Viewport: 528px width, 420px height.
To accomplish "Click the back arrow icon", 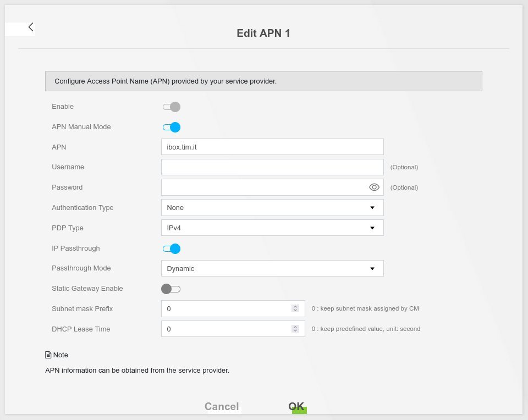I will pos(31,27).
